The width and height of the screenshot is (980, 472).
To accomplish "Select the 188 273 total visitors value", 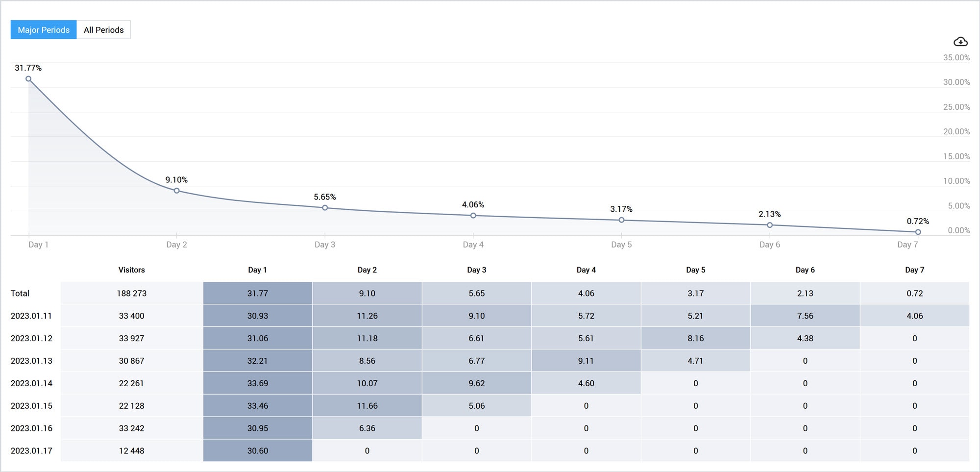I will (130, 293).
